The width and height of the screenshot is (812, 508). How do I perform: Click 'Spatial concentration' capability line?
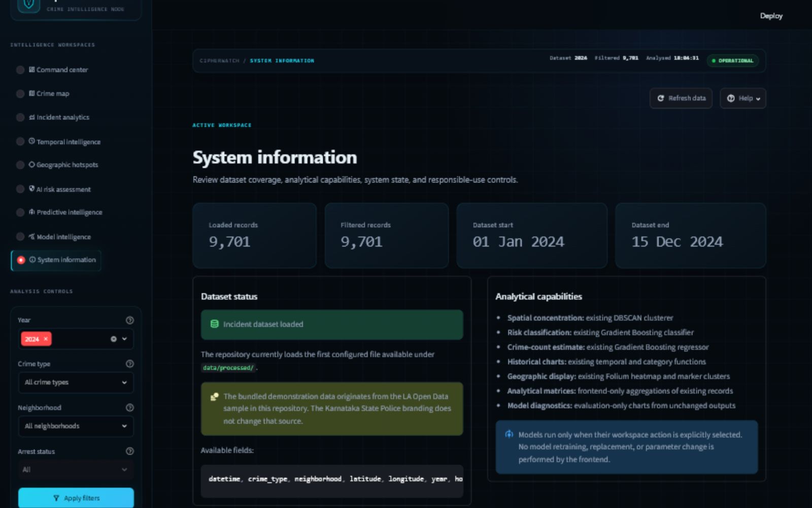590,318
